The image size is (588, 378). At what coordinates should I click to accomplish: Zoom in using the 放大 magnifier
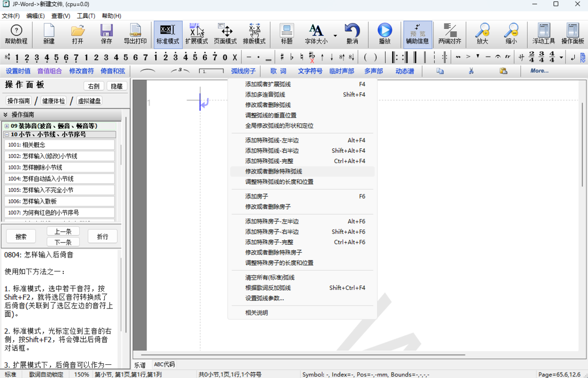tap(482, 34)
